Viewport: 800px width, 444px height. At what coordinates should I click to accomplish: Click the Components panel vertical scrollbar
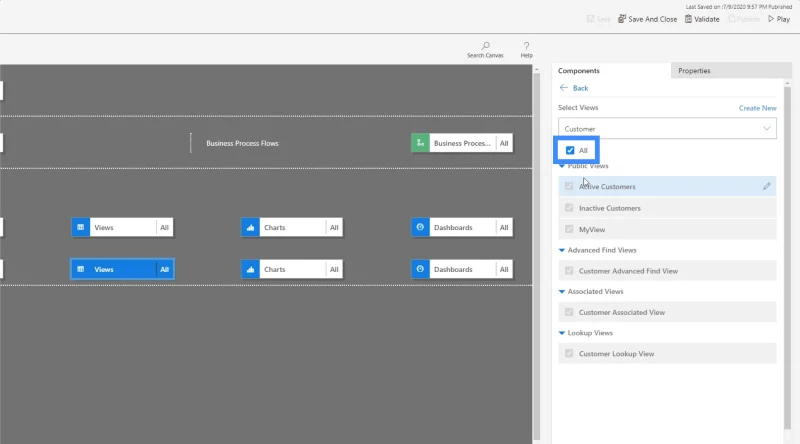pos(787,258)
